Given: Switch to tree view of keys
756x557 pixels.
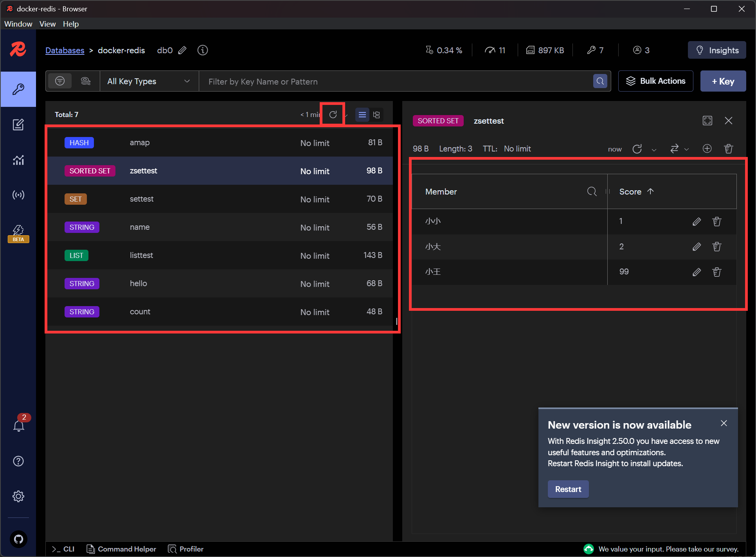Looking at the screenshot, I should pyautogui.click(x=376, y=115).
